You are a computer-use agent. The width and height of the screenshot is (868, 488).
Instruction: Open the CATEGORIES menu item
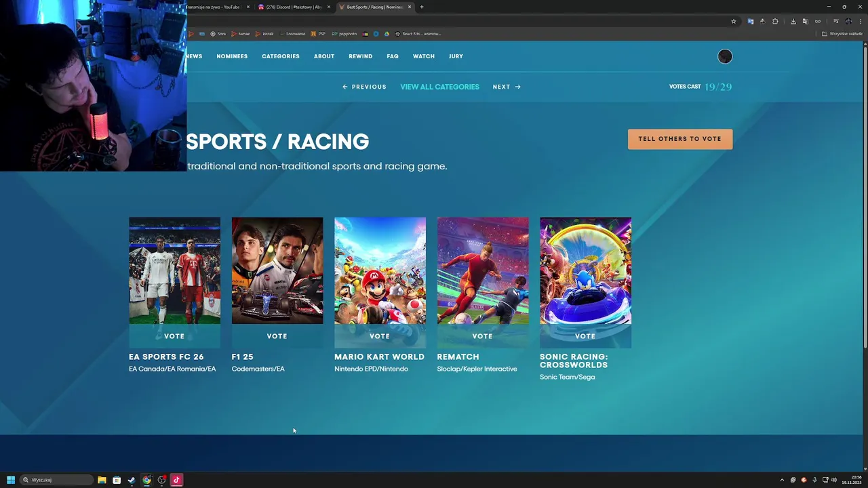[x=281, y=56]
